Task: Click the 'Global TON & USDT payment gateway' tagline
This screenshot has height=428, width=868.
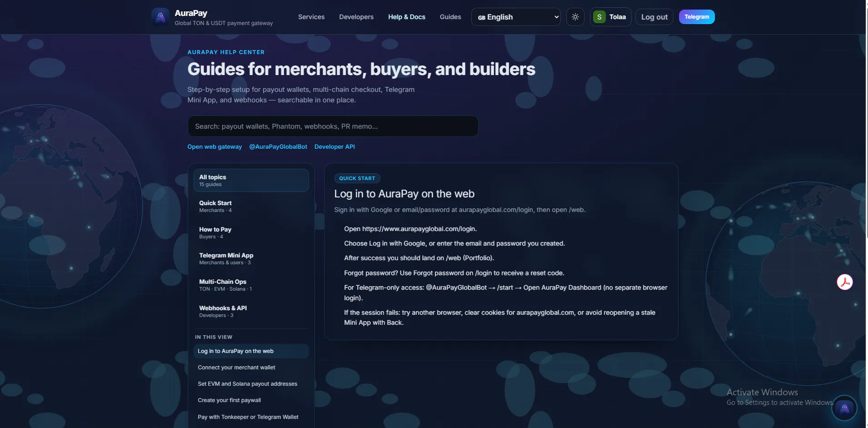Action: click(224, 23)
